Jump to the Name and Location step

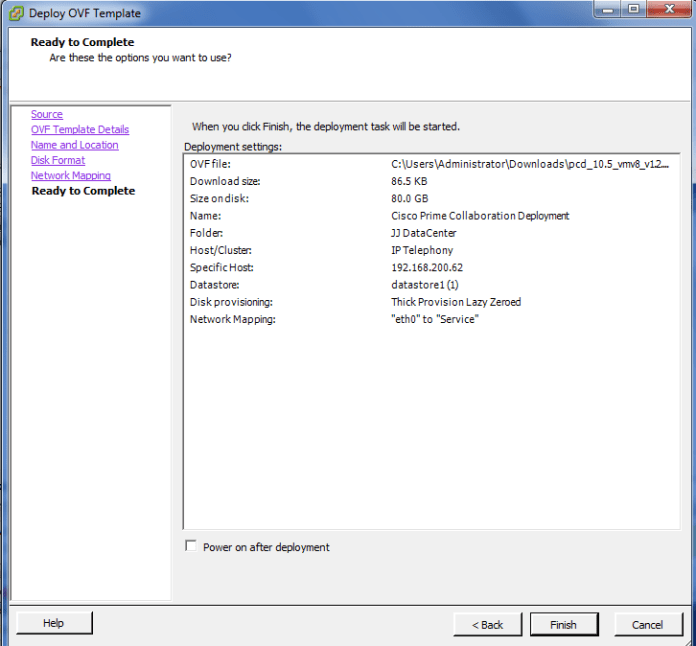point(74,145)
